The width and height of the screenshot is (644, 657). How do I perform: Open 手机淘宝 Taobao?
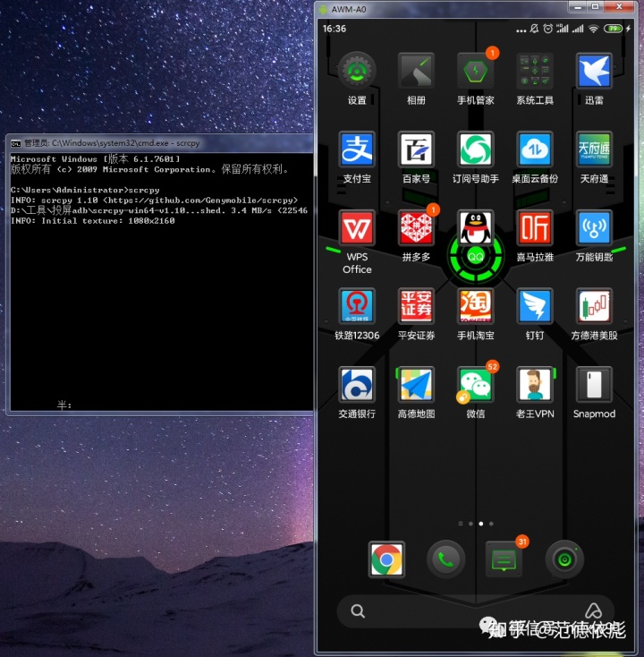475,306
